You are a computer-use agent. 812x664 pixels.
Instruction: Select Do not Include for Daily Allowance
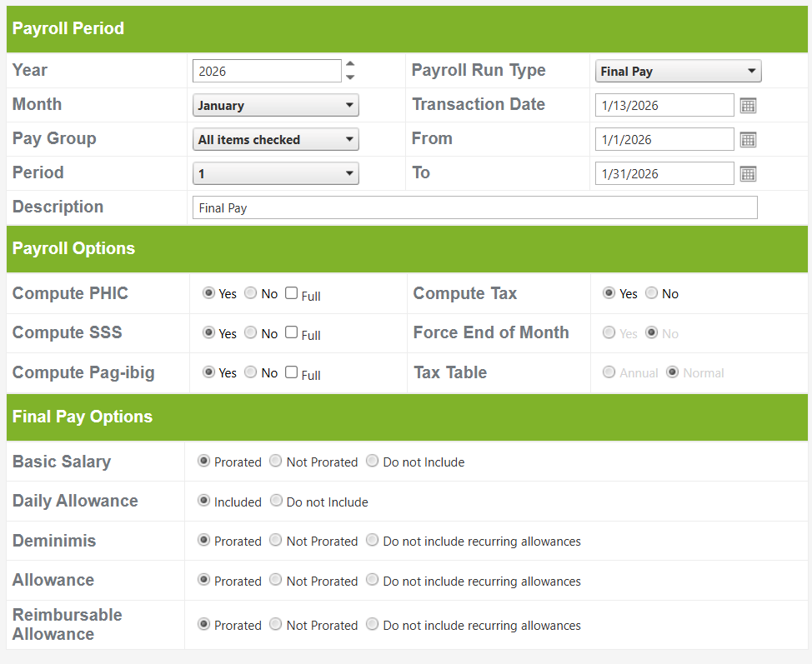[x=276, y=502]
